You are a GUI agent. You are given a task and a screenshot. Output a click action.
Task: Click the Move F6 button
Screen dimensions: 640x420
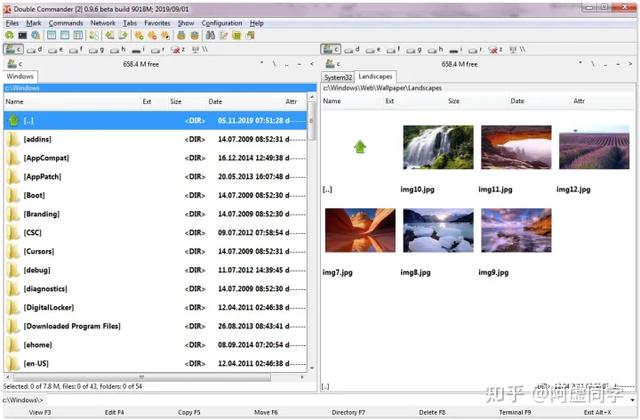[266, 412]
